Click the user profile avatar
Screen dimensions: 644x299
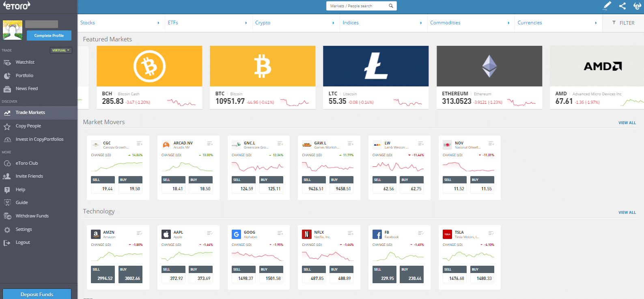pyautogui.click(x=13, y=30)
